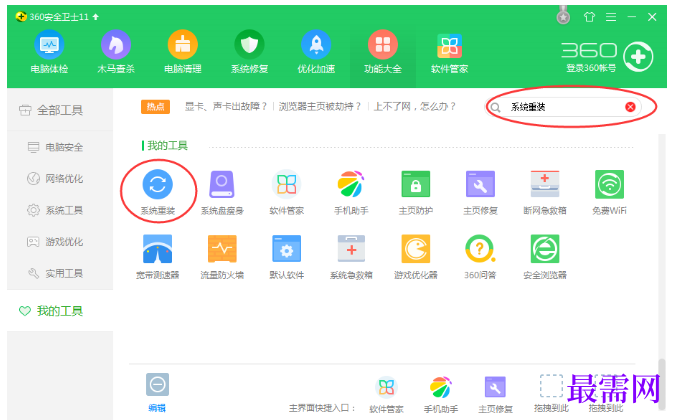Select 系统工具 category
Screen dimensions: 679x420
55,210
